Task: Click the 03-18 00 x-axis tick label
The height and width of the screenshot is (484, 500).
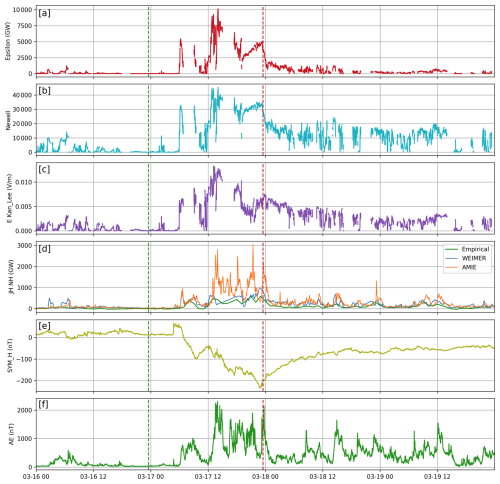Action: pos(265,476)
